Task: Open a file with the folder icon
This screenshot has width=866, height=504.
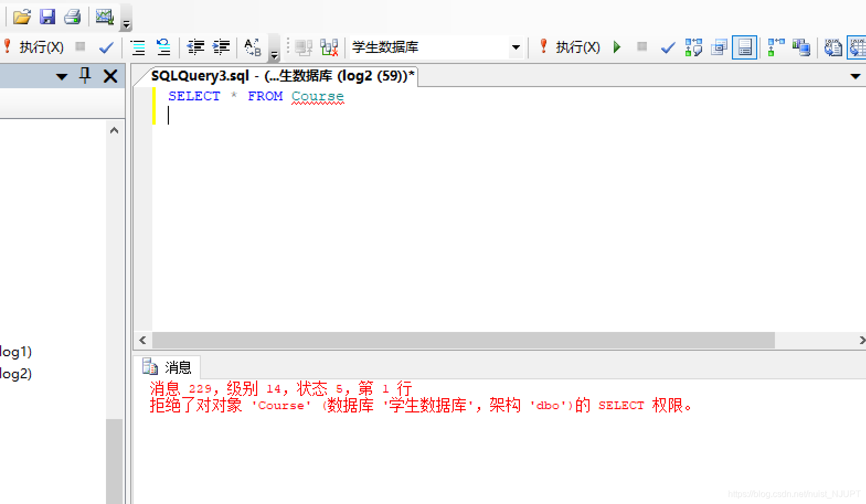Action: [22, 17]
